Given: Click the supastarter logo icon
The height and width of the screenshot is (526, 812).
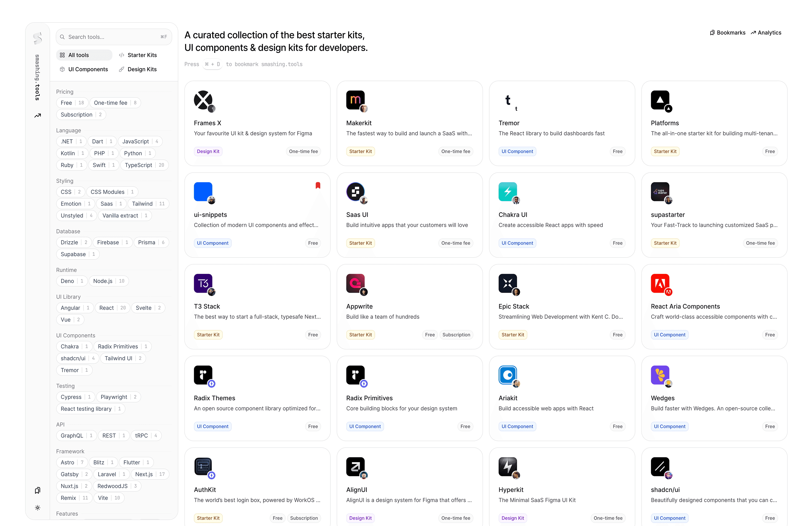Looking at the screenshot, I should [x=660, y=191].
